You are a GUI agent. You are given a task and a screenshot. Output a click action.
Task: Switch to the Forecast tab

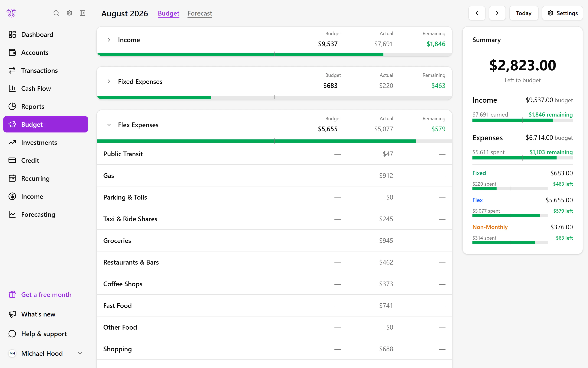[200, 13]
